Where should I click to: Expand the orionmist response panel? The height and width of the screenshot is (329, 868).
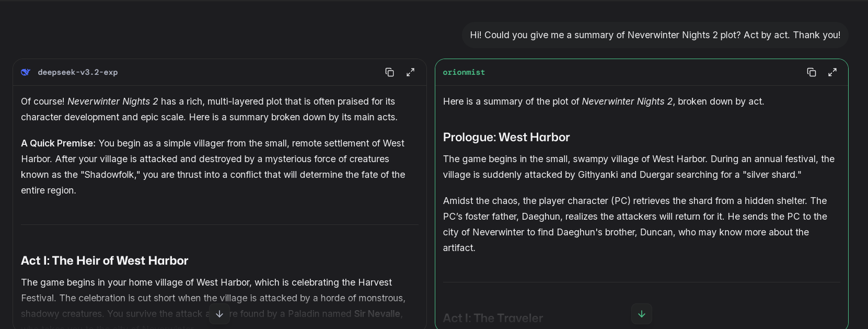pos(832,72)
